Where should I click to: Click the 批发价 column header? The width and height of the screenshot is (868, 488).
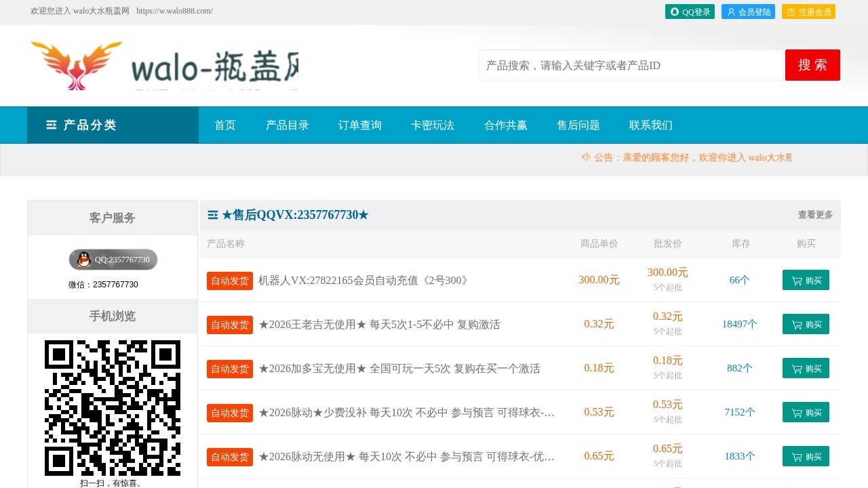[668, 244]
